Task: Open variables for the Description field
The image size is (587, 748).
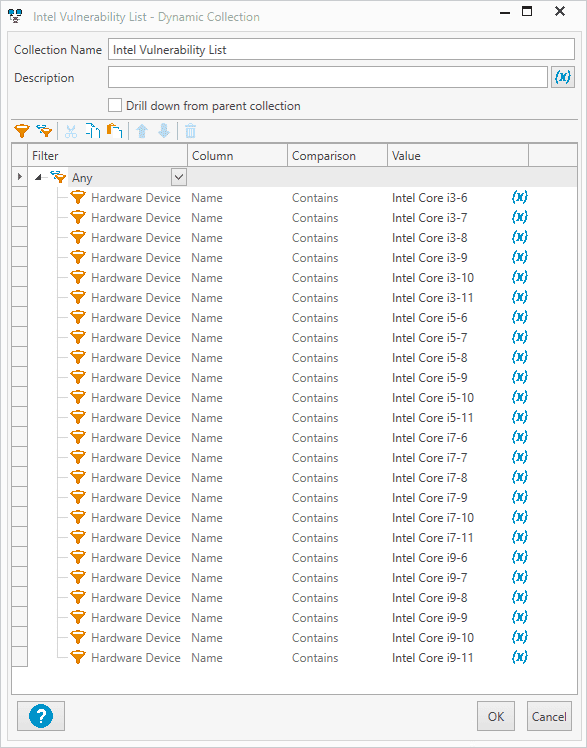Action: pyautogui.click(x=563, y=77)
